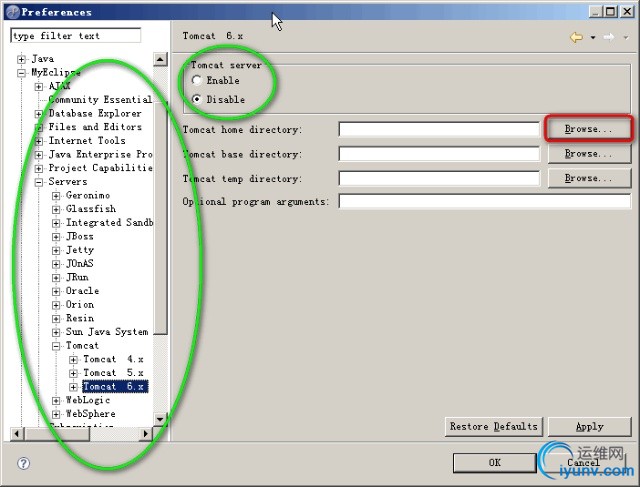
Task: Select Java Enterprise Project tree item
Action: [100, 154]
